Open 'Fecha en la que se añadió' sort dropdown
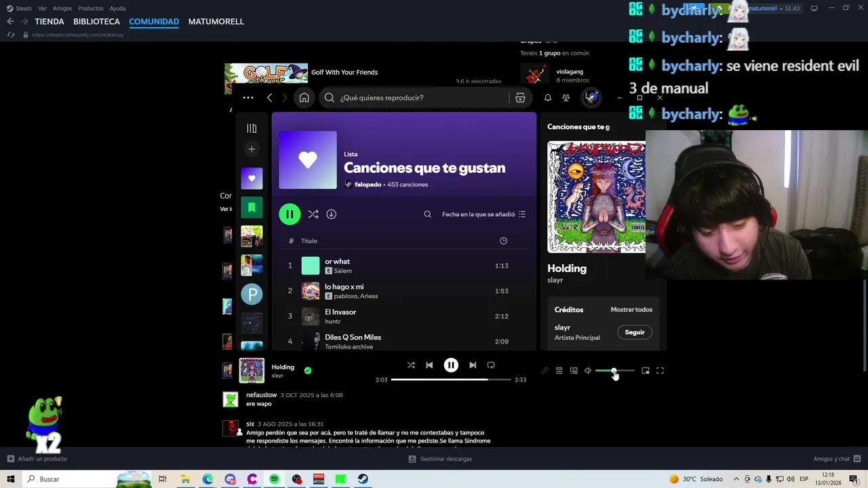Screen dimensions: 868x488 click(484, 214)
